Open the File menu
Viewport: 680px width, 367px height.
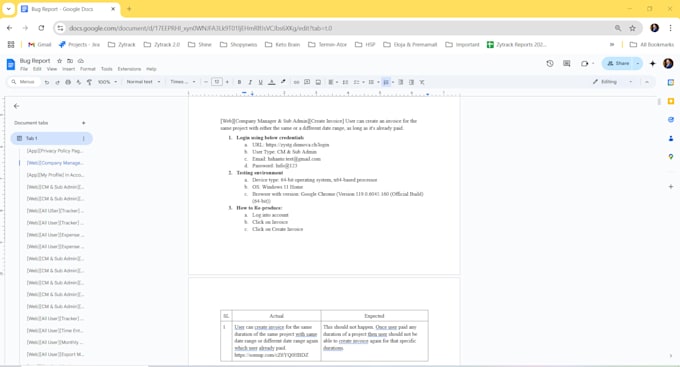pyautogui.click(x=24, y=69)
